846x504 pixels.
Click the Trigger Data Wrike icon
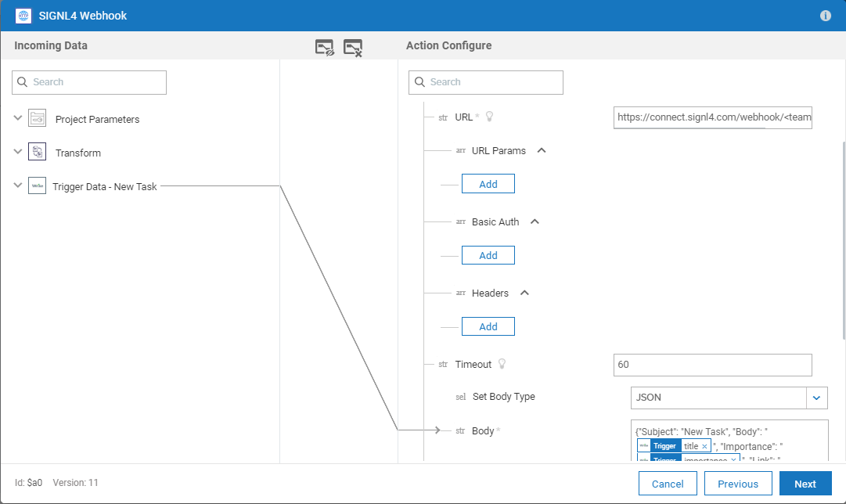point(38,185)
